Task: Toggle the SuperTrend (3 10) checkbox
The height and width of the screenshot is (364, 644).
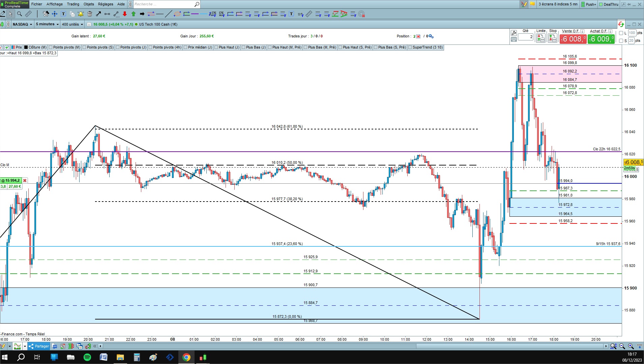Action: pos(410,47)
